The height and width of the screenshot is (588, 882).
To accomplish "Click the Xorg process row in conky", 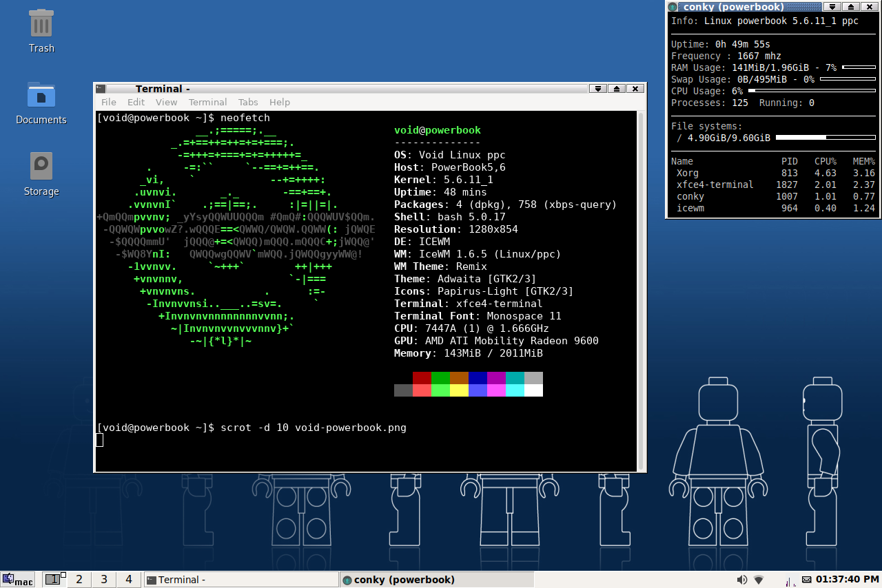I will coord(773,173).
